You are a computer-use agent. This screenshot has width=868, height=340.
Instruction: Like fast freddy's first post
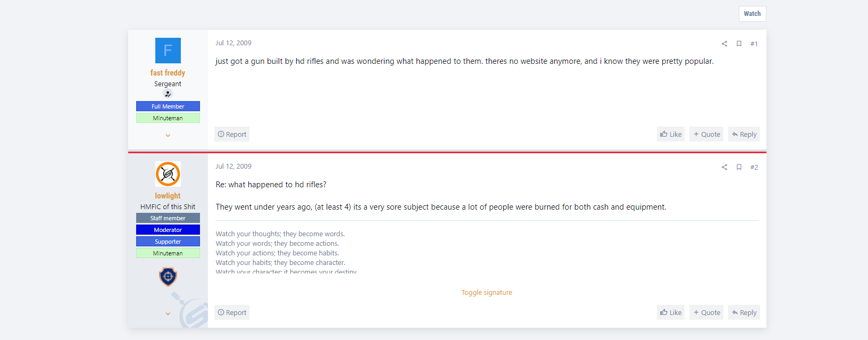point(671,134)
